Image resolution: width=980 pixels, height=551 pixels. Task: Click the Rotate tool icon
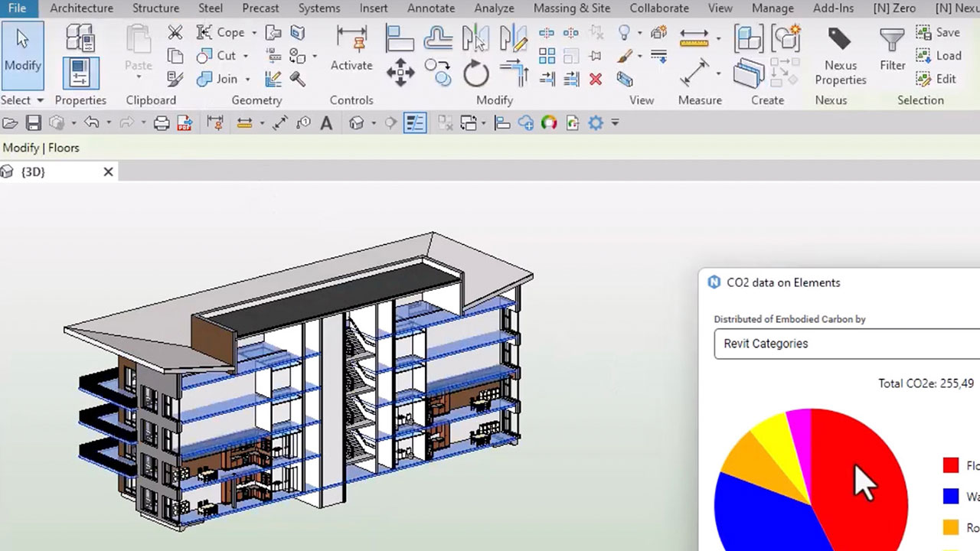point(475,74)
